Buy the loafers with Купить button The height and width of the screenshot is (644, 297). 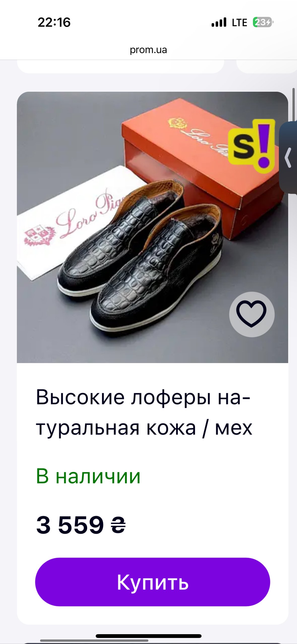pos(153,582)
